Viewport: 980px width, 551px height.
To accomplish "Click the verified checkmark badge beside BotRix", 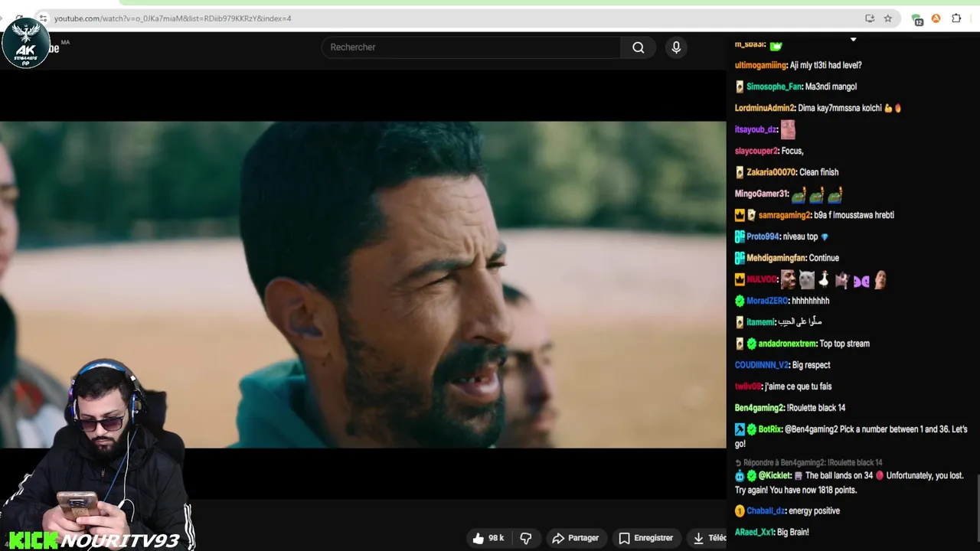I will (752, 429).
